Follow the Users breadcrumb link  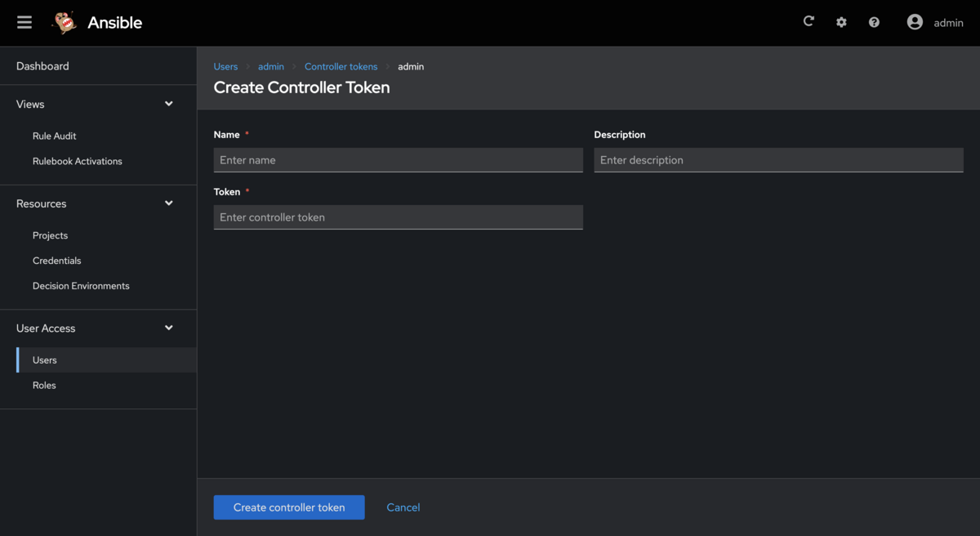tap(225, 66)
